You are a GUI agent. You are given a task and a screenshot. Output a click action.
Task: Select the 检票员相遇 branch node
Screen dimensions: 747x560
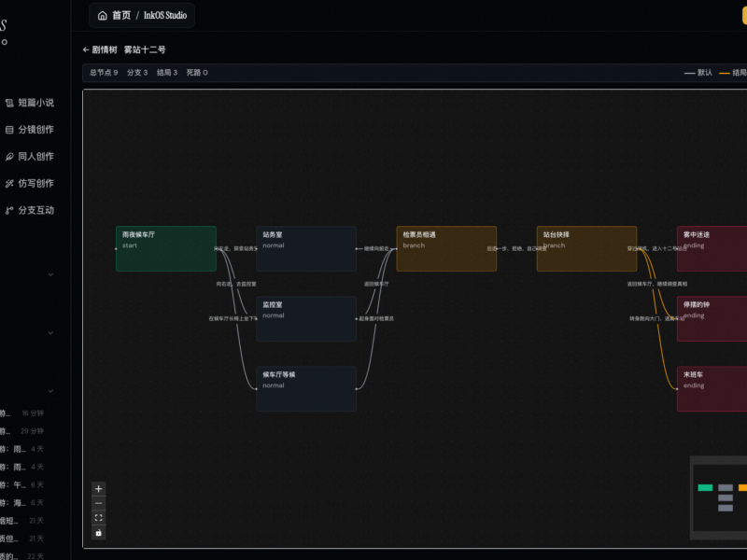point(446,248)
